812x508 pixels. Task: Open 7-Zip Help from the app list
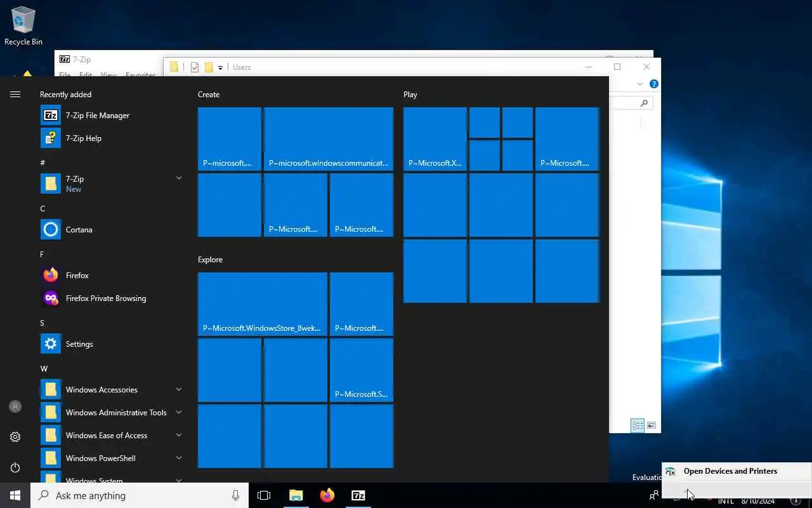click(x=112, y=138)
